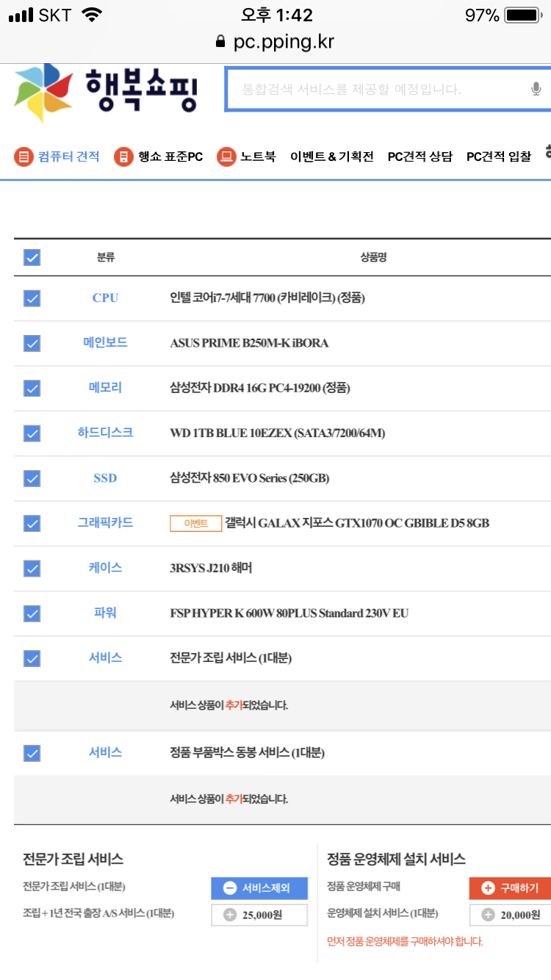
Task: Uncheck the 하드디스크 row checkbox
Action: point(32,433)
